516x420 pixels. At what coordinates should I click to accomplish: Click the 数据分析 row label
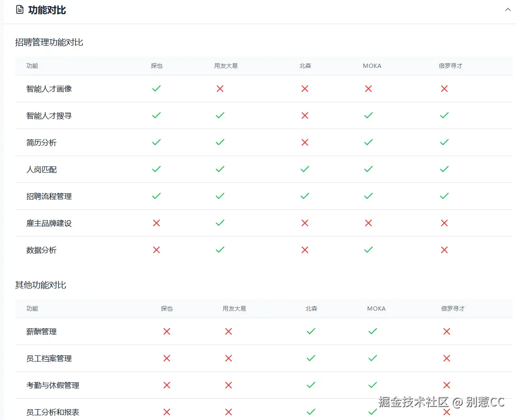coord(41,250)
